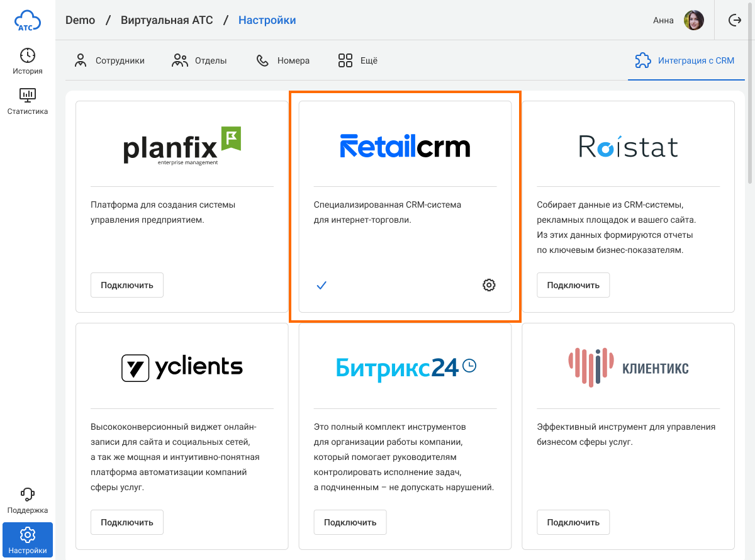Click the Settings gear in sidebar
755x560 pixels.
(28, 540)
